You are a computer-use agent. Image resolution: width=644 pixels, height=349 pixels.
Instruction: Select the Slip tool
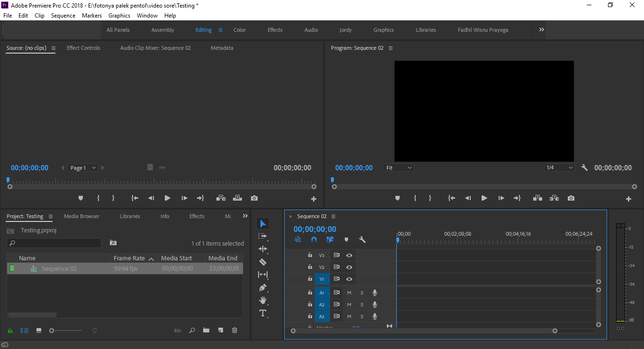263,275
